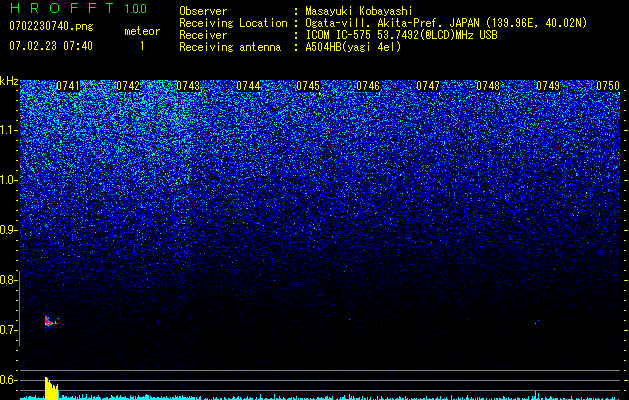Click the meteor count label
The image size is (629, 400).
142,31
